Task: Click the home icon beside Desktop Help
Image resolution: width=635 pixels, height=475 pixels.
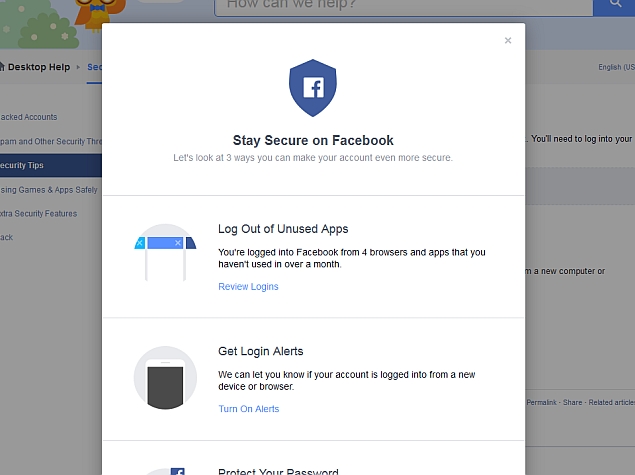Action: point(2,66)
